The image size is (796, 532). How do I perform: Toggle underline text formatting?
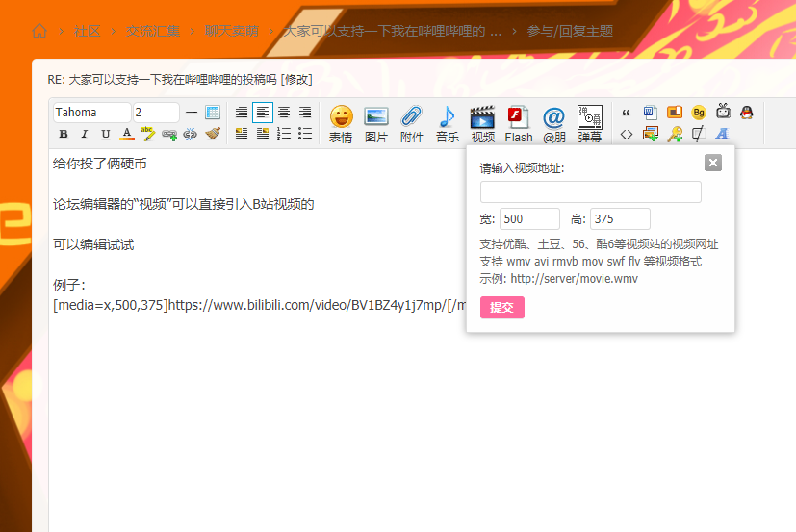[105, 134]
